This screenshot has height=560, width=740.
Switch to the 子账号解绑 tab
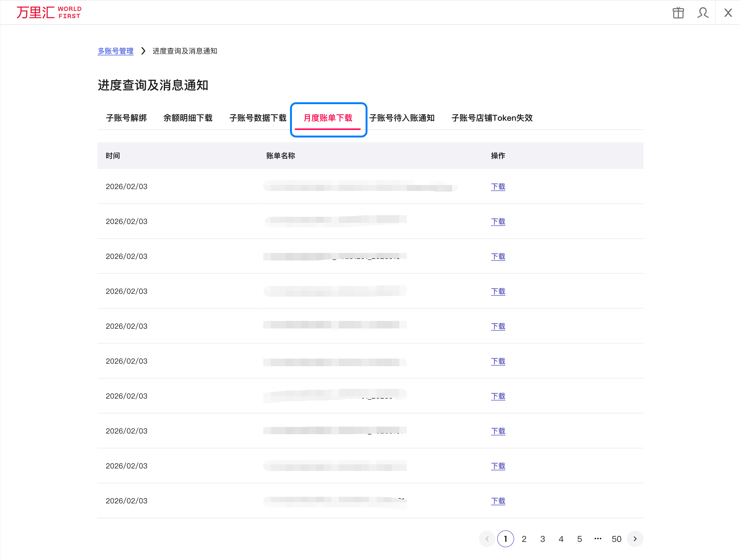(126, 118)
